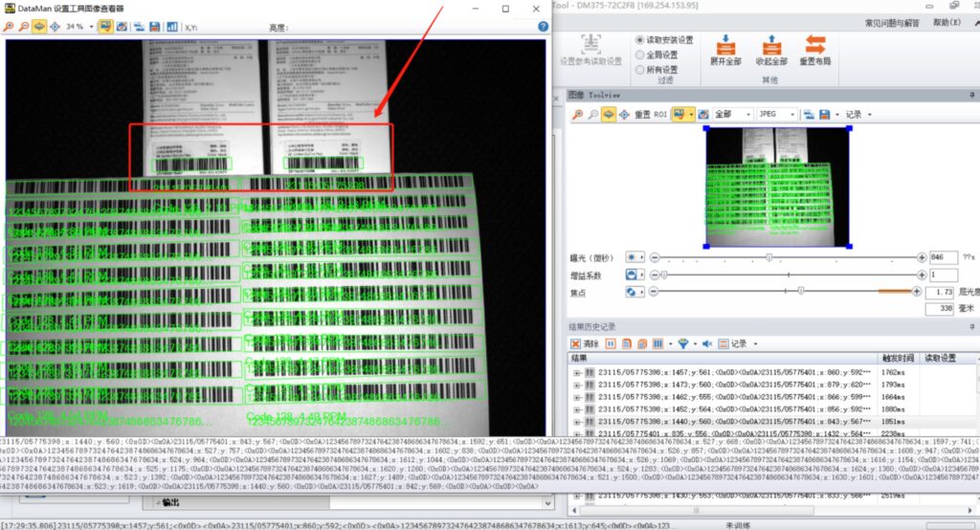
Task: Open overlay graphics dropdown arrow in Toolview
Action: click(x=691, y=115)
